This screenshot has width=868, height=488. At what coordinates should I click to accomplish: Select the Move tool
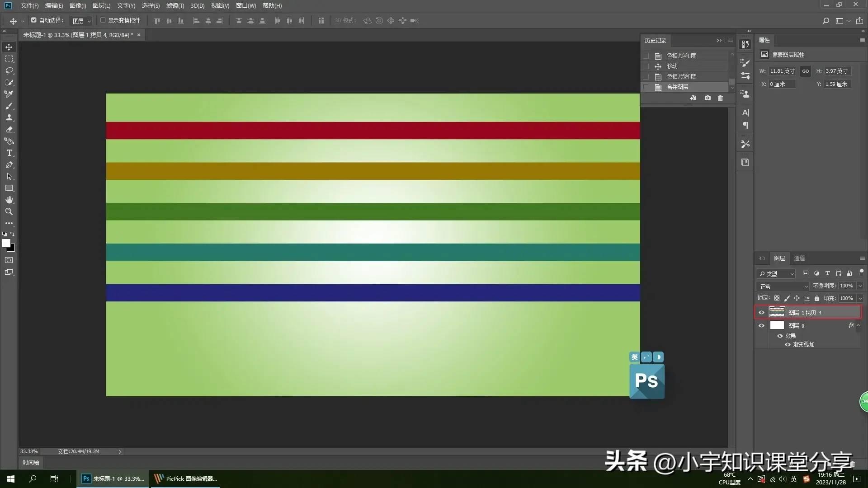pos(9,47)
